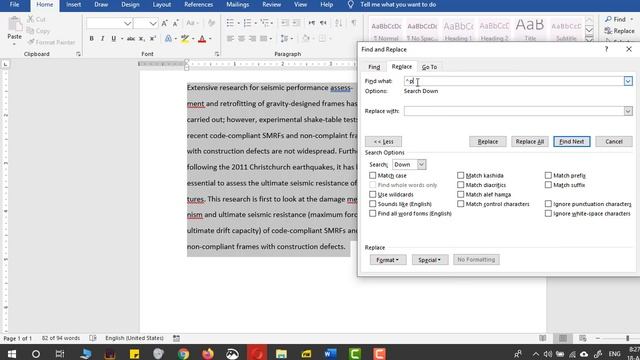Enable Use wildcards checkbox
Screen dimensions: 640x360
coord(372,194)
